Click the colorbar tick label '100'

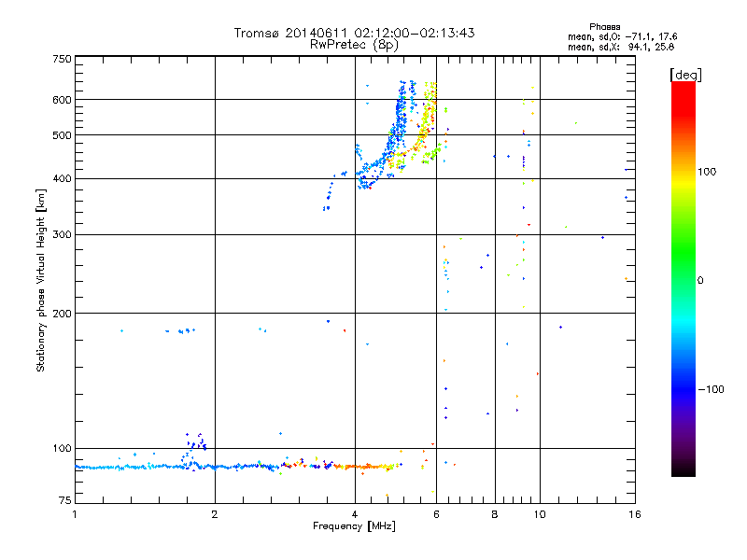pyautogui.click(x=707, y=172)
